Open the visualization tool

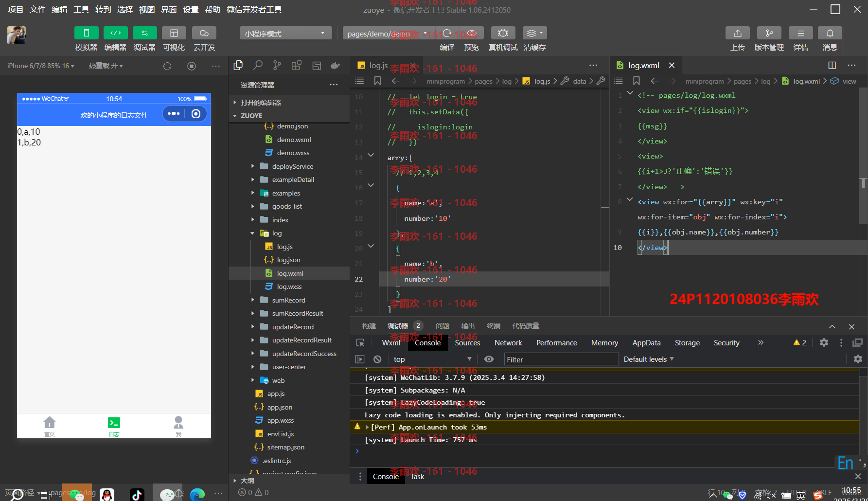point(174,33)
